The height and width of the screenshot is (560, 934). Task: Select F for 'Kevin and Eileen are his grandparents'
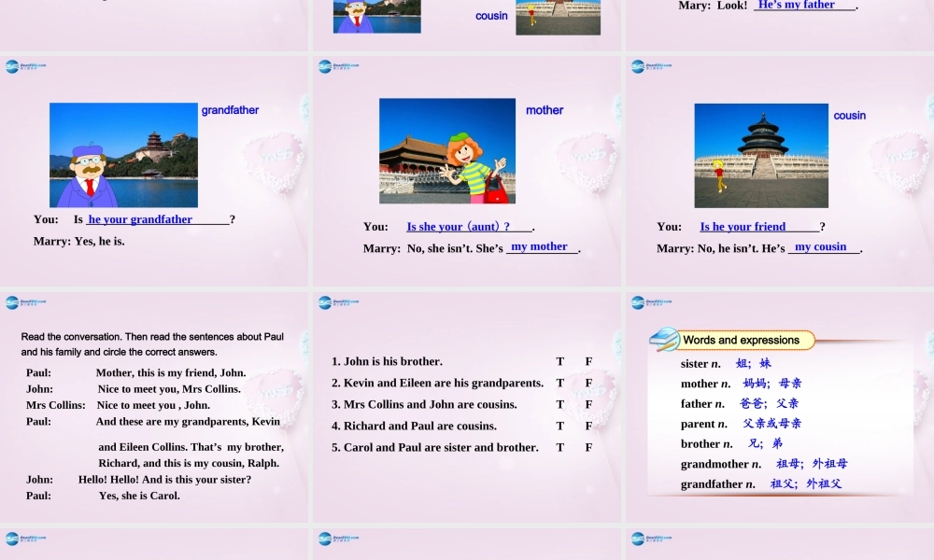589,383
